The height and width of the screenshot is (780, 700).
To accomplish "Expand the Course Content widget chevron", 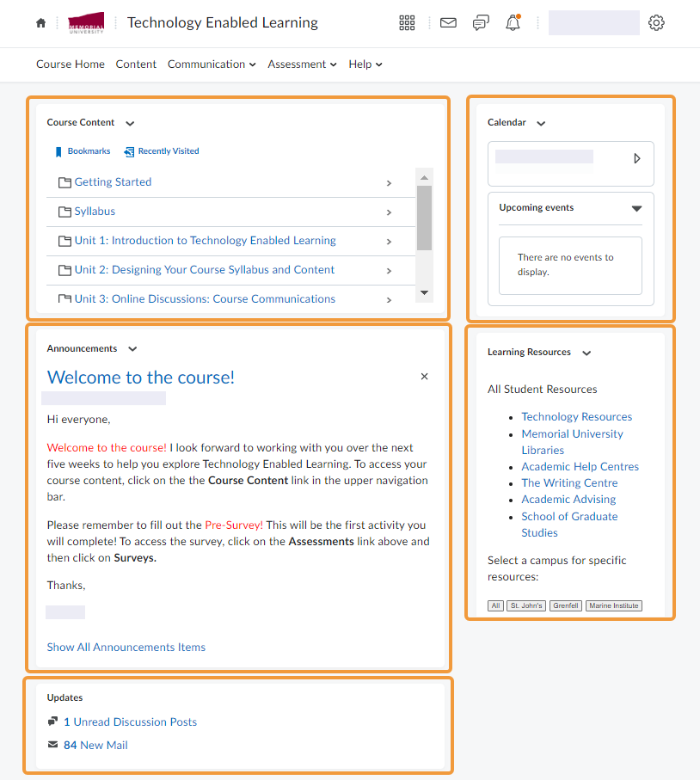I will [x=130, y=123].
